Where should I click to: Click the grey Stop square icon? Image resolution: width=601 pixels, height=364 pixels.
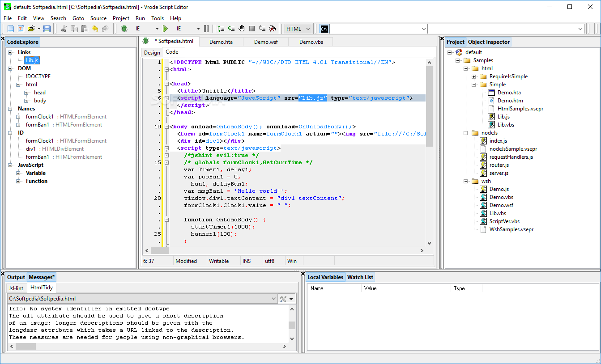252,29
